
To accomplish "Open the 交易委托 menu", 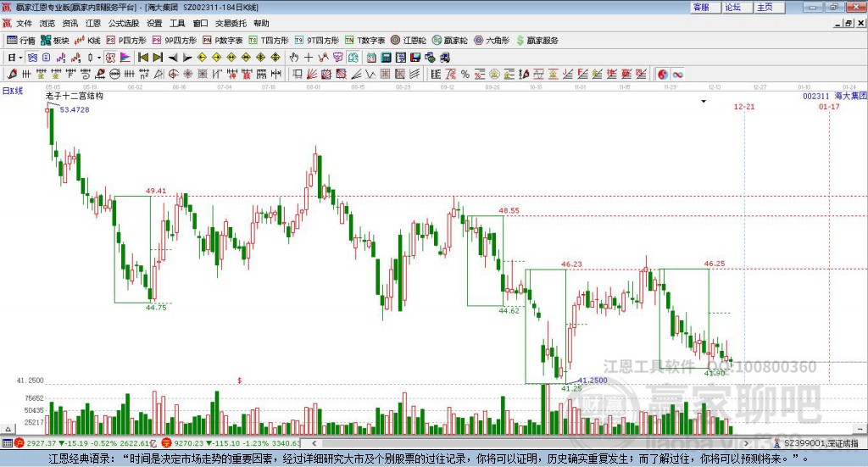I will pyautogui.click(x=231, y=23).
